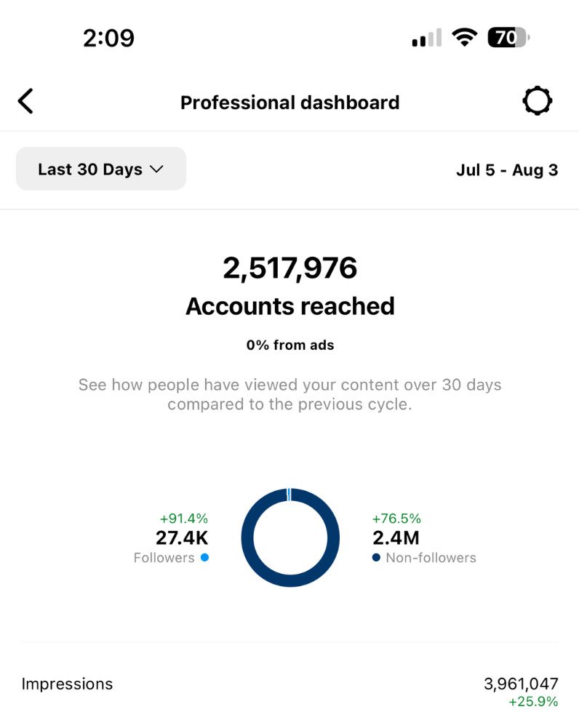Tap the Jul 5 - Aug 3 date range
Image resolution: width=579 pixels, height=728 pixels.
[x=507, y=170]
